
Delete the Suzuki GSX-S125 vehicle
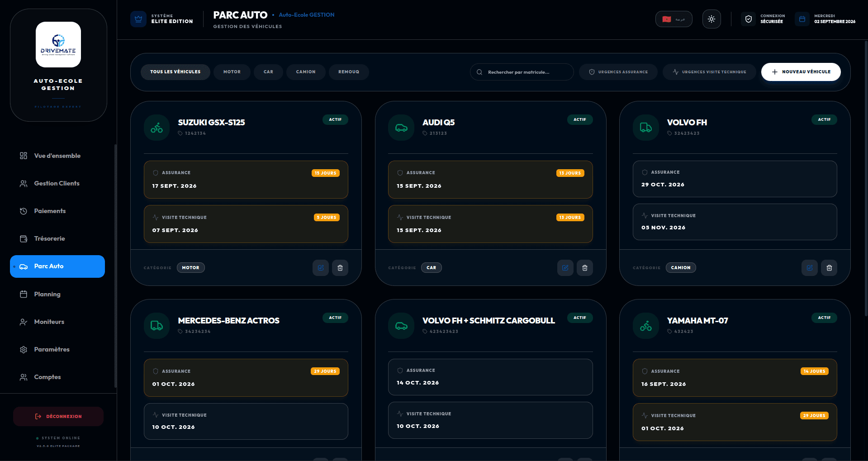340,268
